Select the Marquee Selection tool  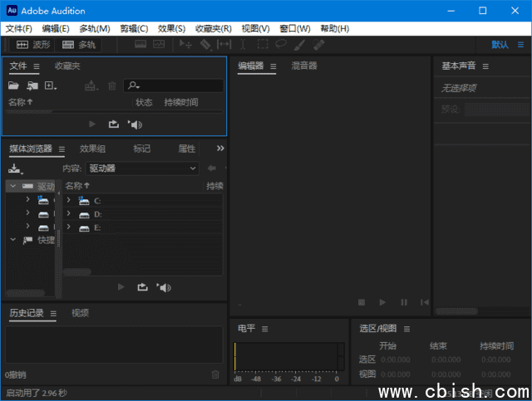[263, 44]
